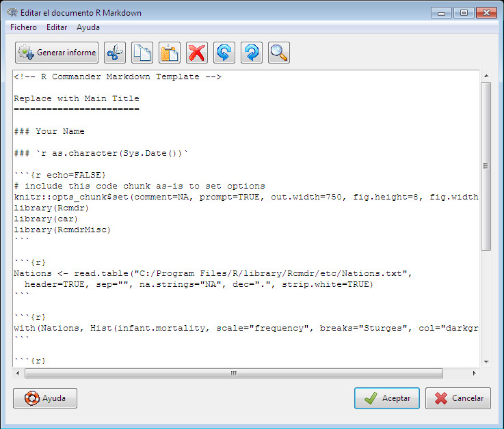Click the 'include this code chunk' comment

[x=140, y=186]
